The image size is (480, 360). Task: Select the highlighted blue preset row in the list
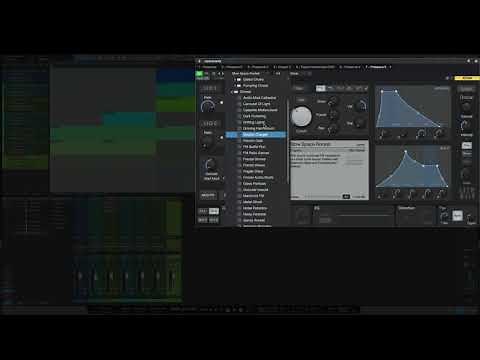pos(256,135)
